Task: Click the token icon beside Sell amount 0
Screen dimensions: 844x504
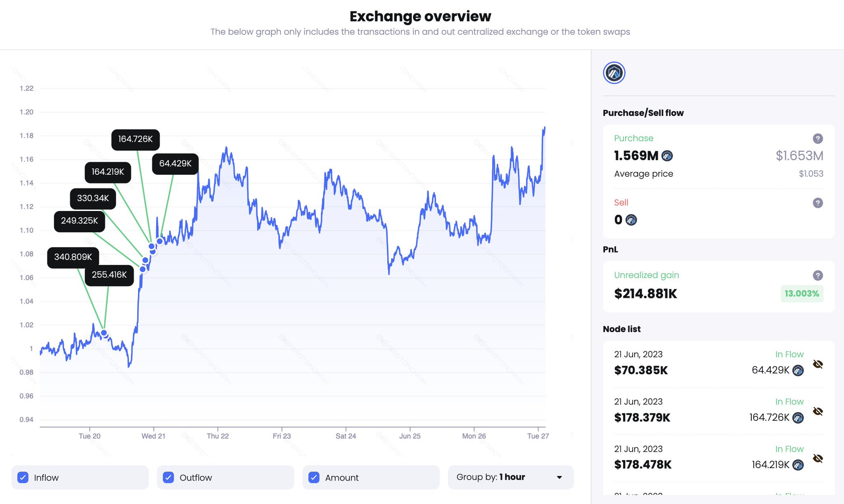Action: point(631,220)
